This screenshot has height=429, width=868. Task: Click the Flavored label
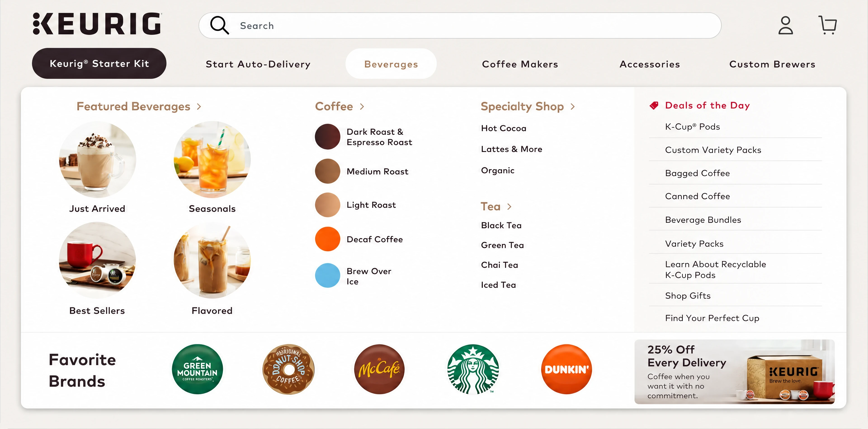(x=212, y=310)
